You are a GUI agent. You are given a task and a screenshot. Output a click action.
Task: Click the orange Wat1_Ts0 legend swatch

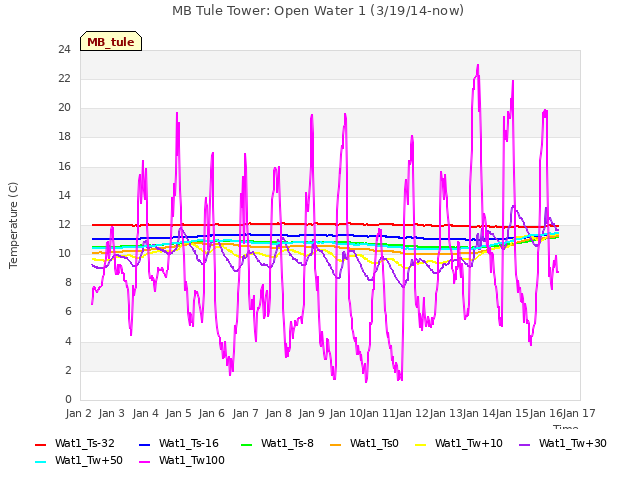tap(336, 444)
